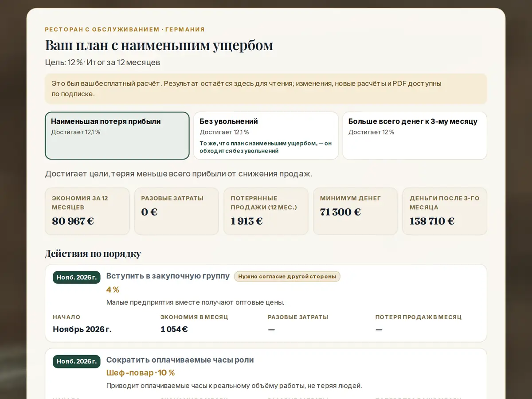
Task: Click the "Потеря продаж в месяц" column label
Action: click(x=419, y=317)
